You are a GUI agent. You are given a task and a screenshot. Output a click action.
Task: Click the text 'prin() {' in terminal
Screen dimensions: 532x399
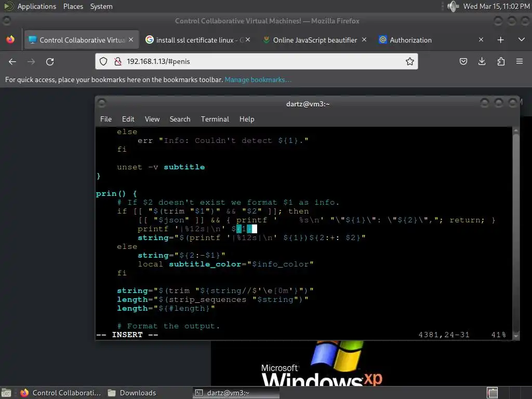click(116, 193)
